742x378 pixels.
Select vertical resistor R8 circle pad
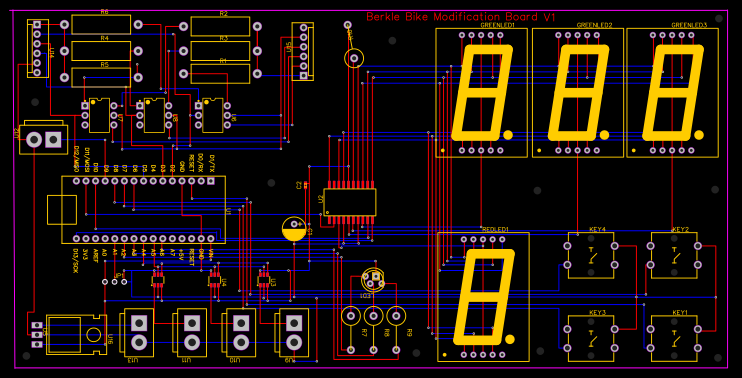[373, 315]
